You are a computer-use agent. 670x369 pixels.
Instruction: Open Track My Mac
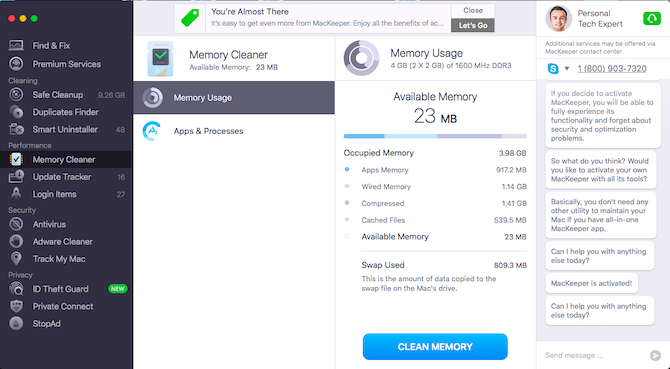(66, 258)
